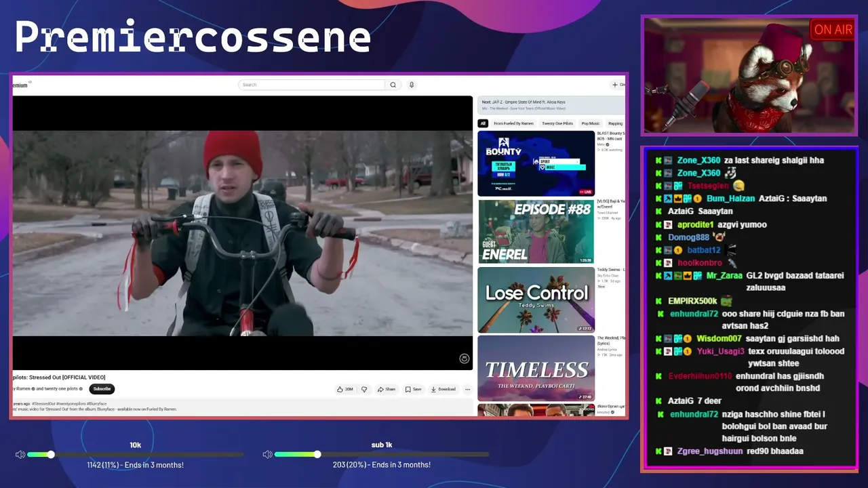Open the BLAST Bounty live stream thumbnail
Image resolution: width=868 pixels, height=488 pixels.
(536, 163)
